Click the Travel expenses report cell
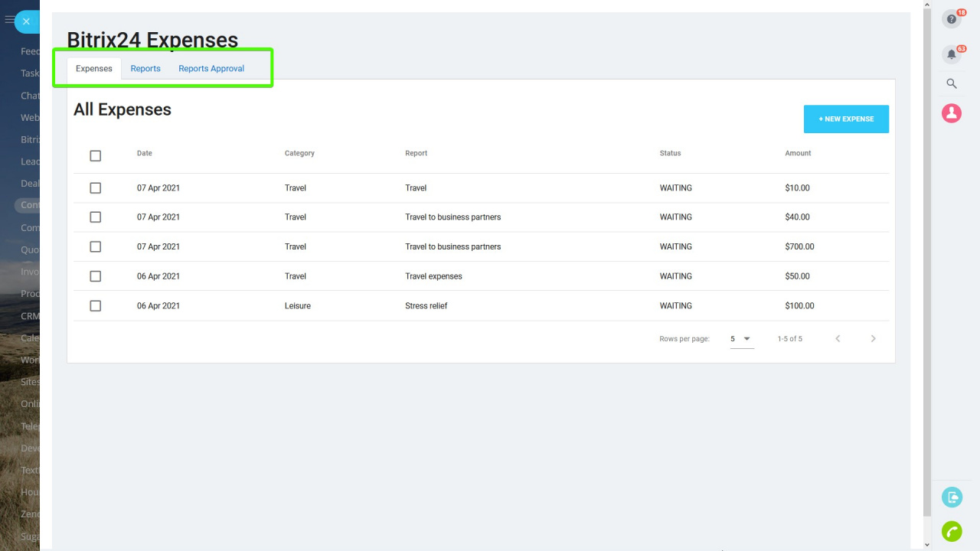Image resolution: width=980 pixels, height=551 pixels. point(433,276)
